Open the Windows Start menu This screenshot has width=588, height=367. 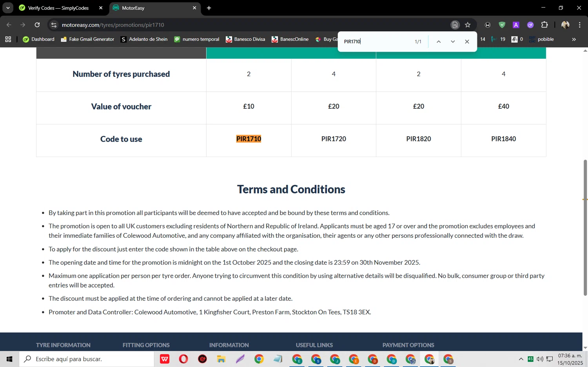[x=9, y=359]
